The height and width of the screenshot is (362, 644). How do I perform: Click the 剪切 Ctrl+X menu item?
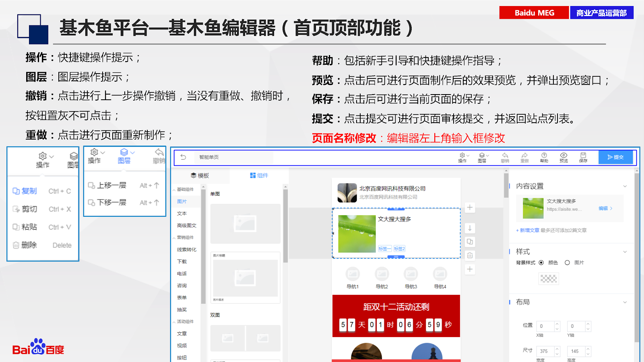(42, 209)
